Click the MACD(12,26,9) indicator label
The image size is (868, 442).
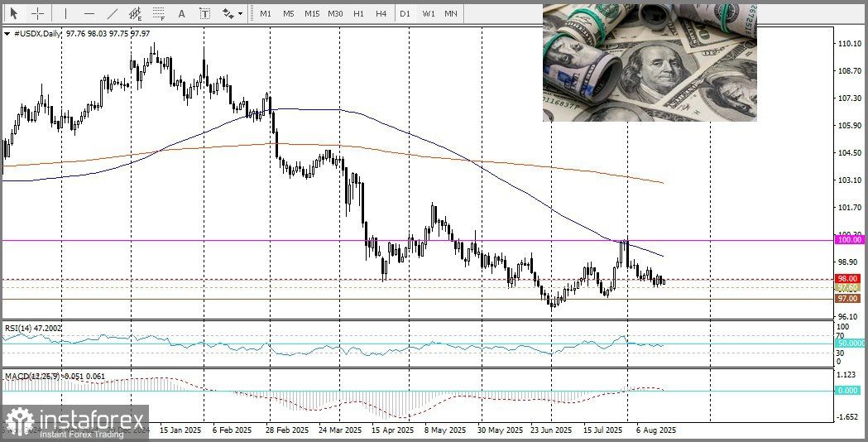coord(55,376)
